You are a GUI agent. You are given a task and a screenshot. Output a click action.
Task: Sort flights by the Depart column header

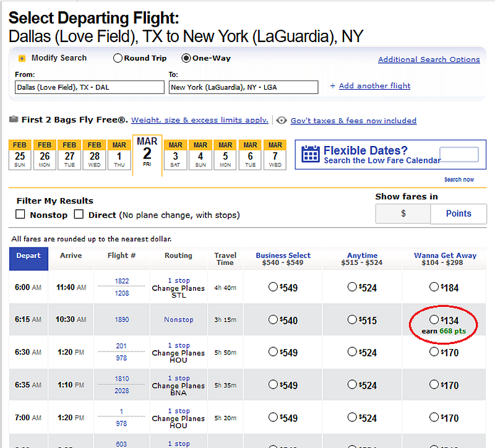(28, 256)
